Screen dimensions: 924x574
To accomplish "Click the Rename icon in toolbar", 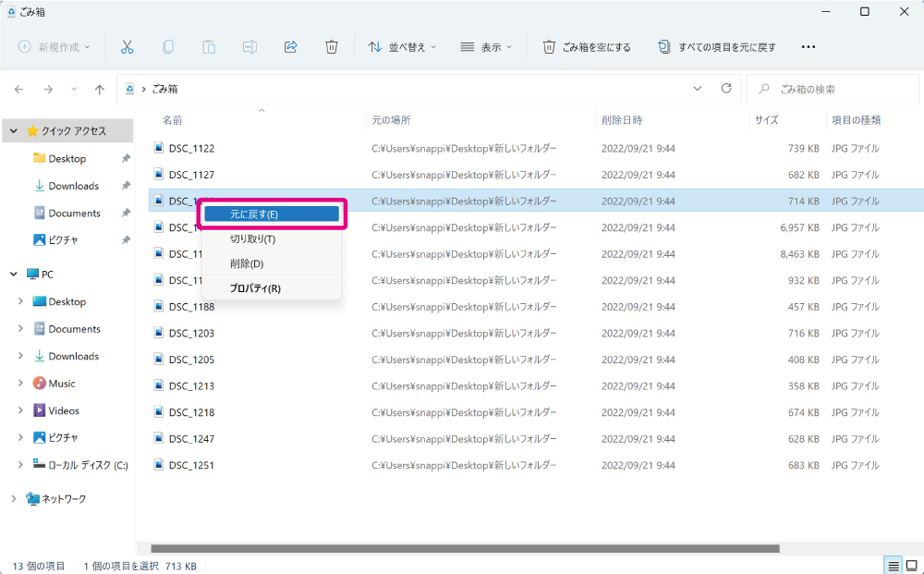I will [x=249, y=47].
